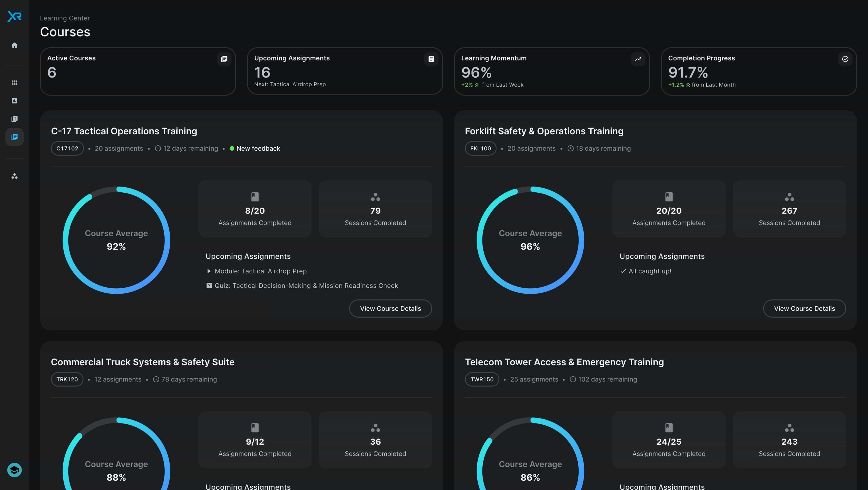Click the Completion Progress checkmark icon
This screenshot has height=490, width=868.
[845, 59]
